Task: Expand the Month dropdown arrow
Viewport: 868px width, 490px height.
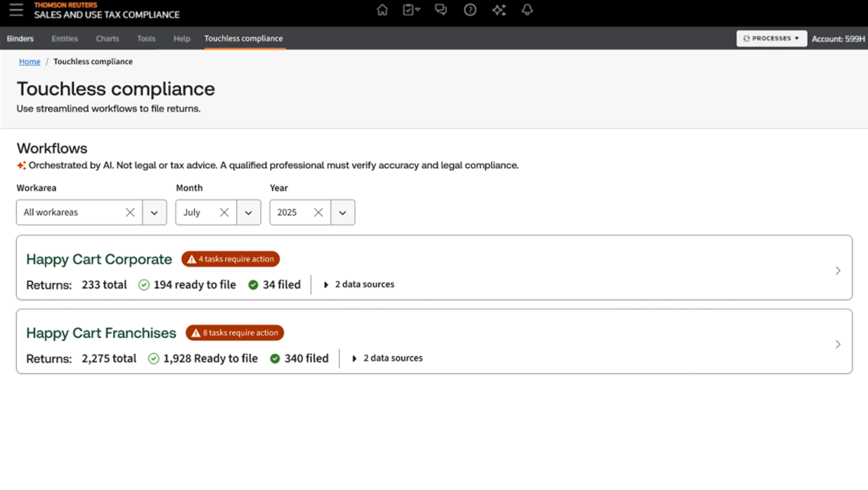Action: [x=249, y=212]
